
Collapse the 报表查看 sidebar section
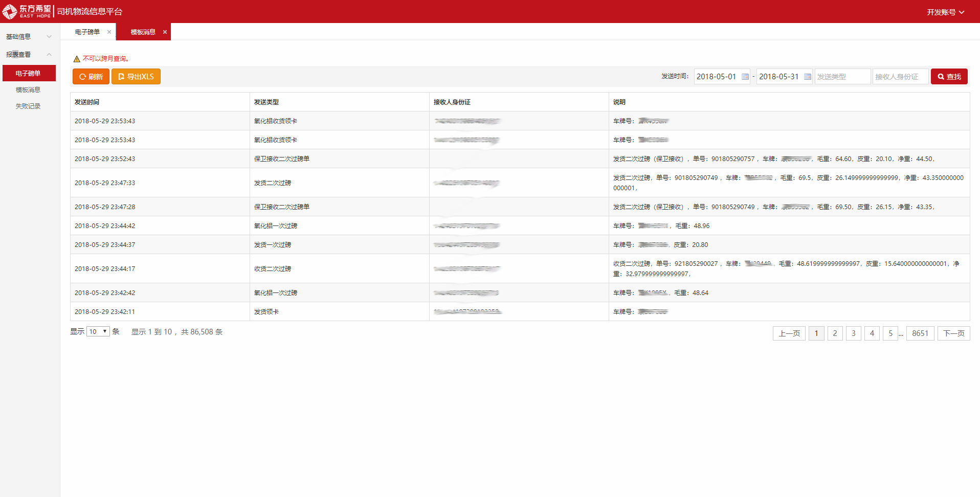click(x=28, y=54)
